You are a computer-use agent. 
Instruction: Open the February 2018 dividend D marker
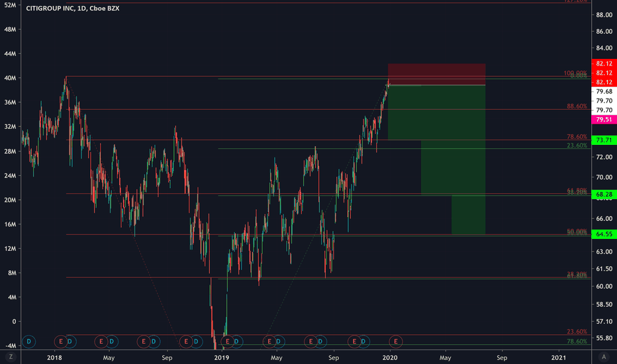click(70, 341)
